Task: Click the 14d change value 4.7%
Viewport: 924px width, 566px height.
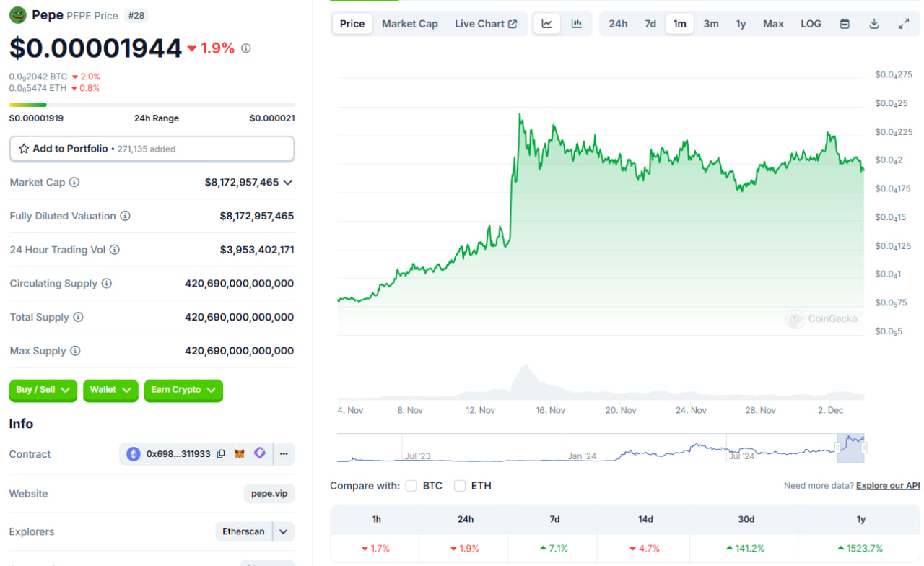Action: click(x=644, y=549)
